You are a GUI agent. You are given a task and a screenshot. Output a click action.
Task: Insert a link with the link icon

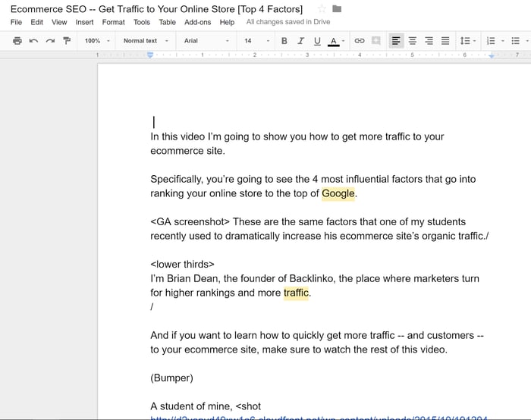click(x=360, y=41)
